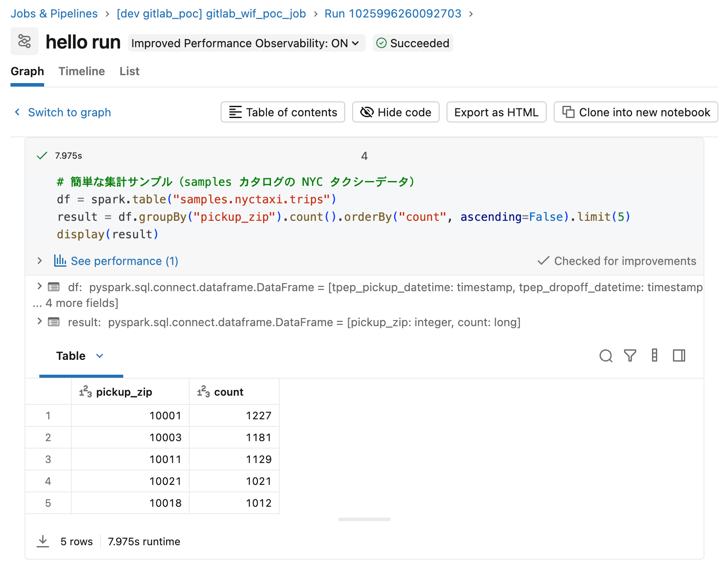
Task: Expand the df DataFrame schema
Action: pyautogui.click(x=40, y=286)
